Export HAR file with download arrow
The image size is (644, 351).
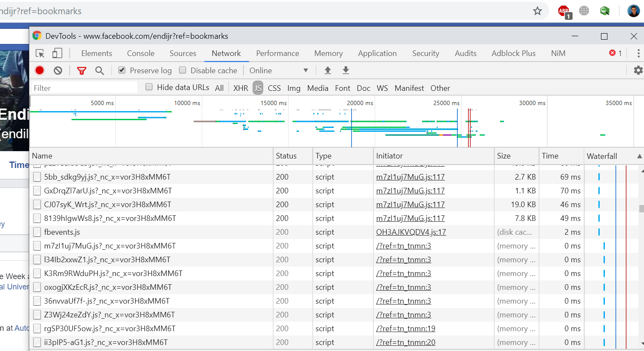pos(346,70)
